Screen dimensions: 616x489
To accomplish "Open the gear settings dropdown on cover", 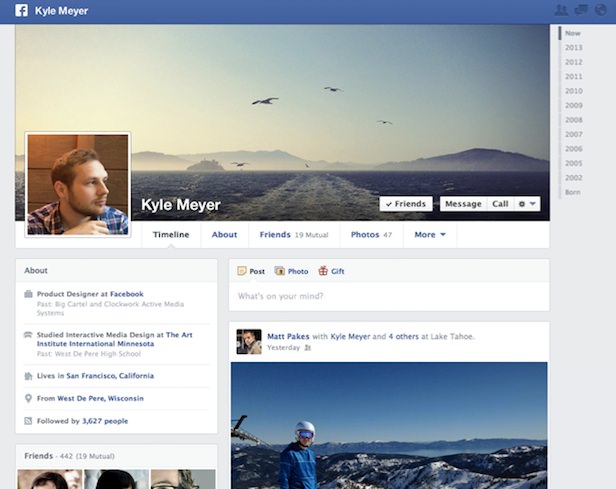I will 527,204.
